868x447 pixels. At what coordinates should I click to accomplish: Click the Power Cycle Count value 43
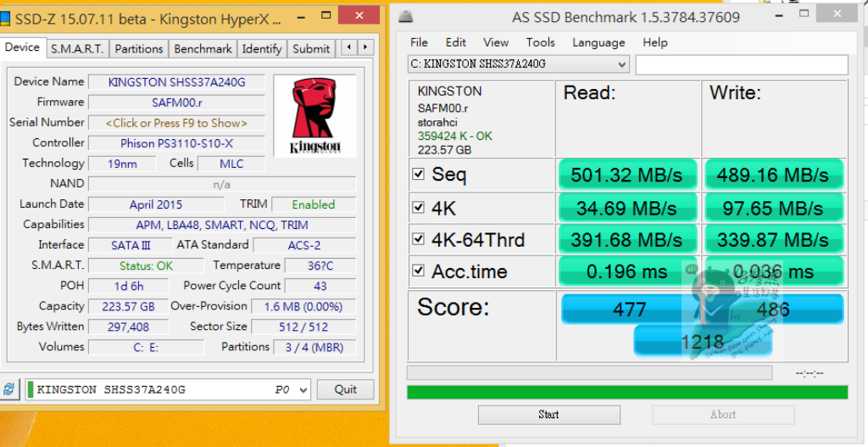(x=320, y=287)
